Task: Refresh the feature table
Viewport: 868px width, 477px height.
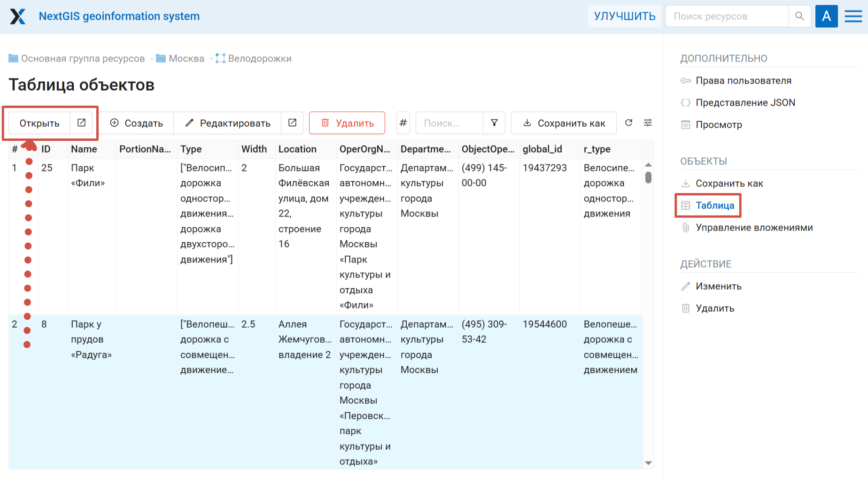Action: pos(628,123)
